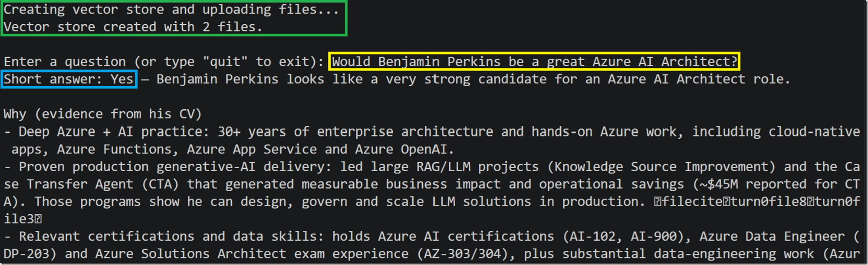
Task: Click the 'Why (evidence from his CV)' heading
Action: (103, 114)
